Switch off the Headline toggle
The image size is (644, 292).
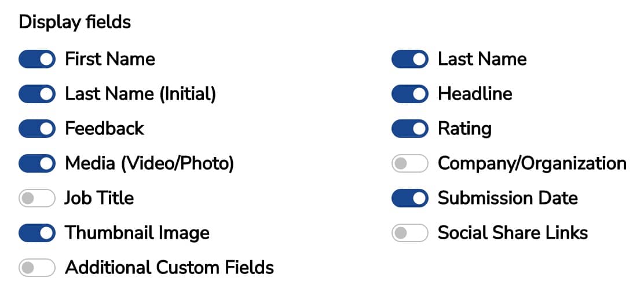tap(410, 94)
